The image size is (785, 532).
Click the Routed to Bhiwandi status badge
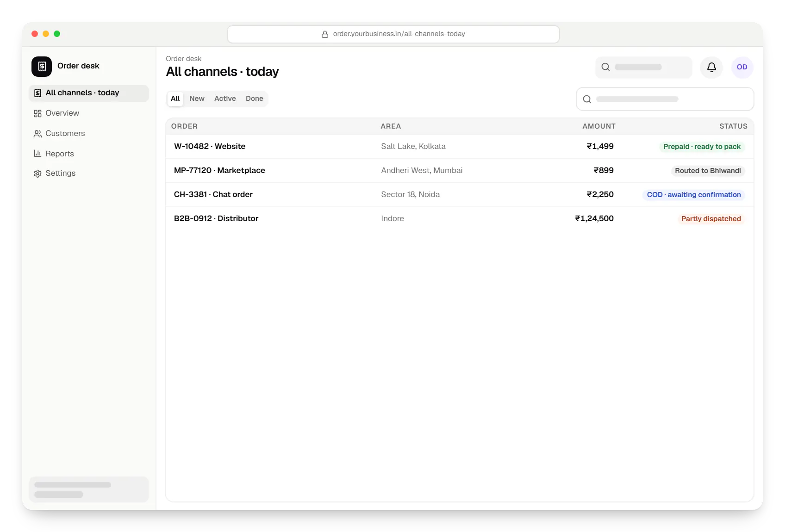708,171
